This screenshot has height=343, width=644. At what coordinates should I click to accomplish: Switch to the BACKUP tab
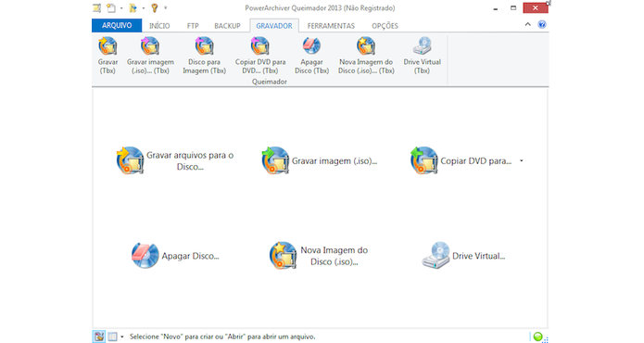coord(227,26)
